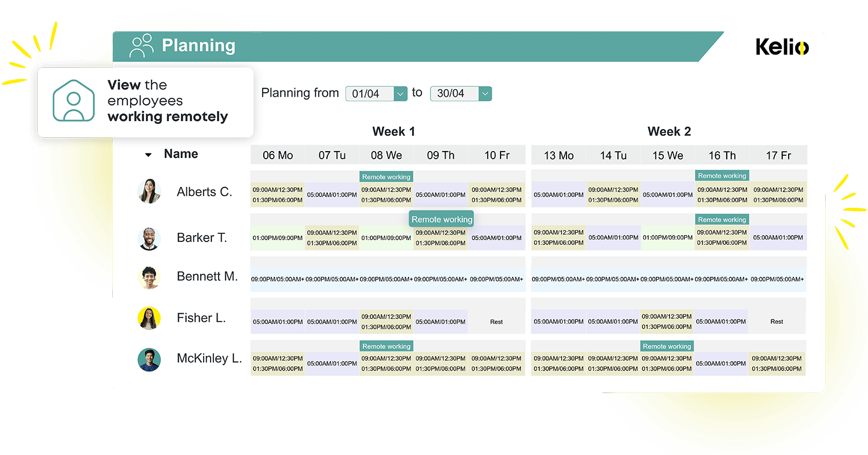Click the Kelio logo
The image size is (868, 455).
point(782,47)
